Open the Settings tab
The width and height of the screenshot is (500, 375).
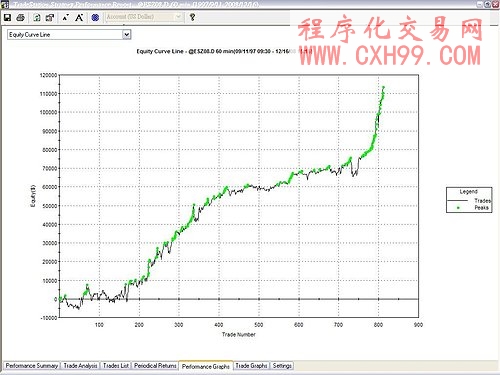(282, 366)
